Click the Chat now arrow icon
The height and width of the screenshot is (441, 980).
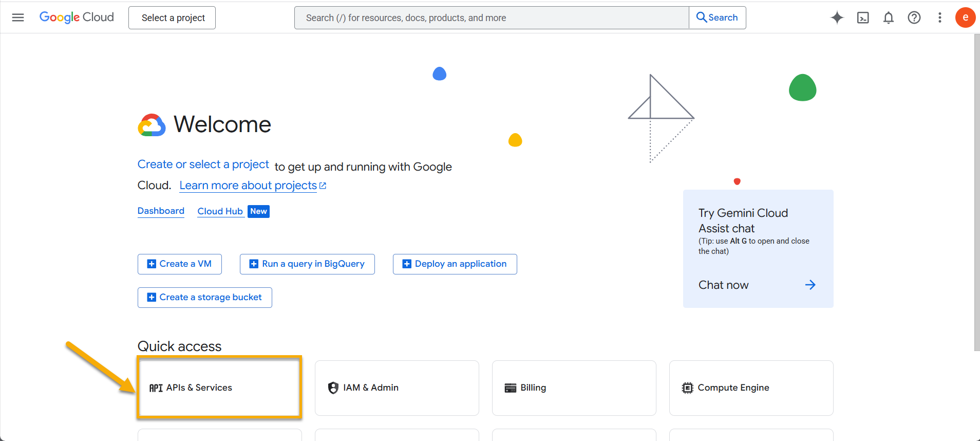[x=810, y=285]
